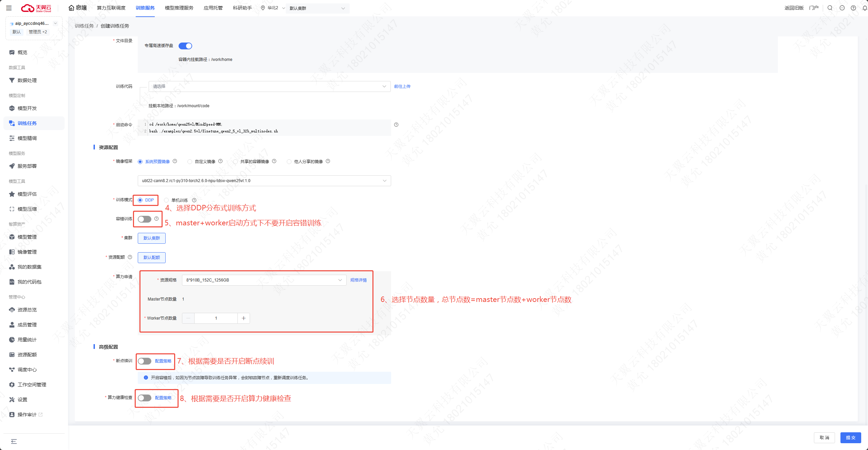Open the 资源规格 8*910B dropdown
Image resolution: width=868 pixels, height=450 pixels.
(264, 280)
